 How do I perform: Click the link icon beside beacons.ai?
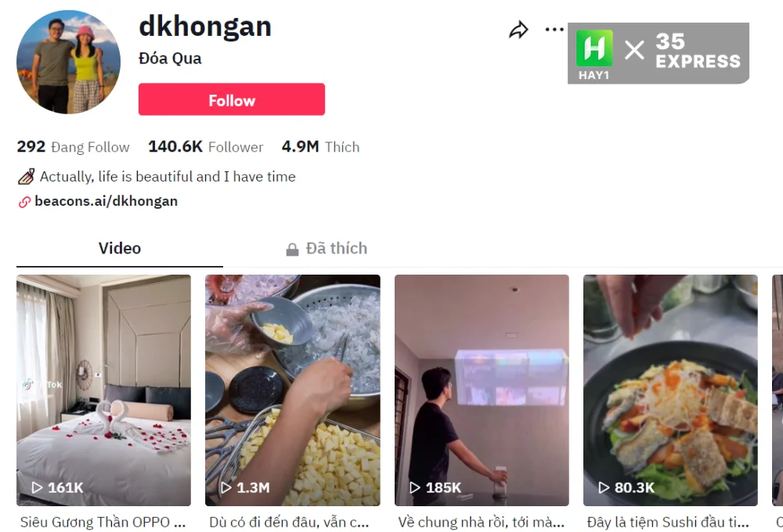click(x=24, y=202)
